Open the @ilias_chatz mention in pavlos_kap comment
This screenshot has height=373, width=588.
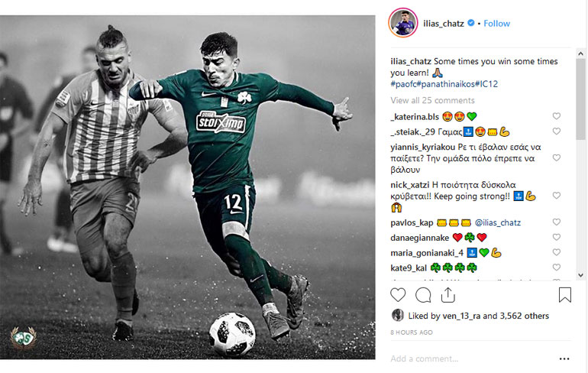click(498, 222)
